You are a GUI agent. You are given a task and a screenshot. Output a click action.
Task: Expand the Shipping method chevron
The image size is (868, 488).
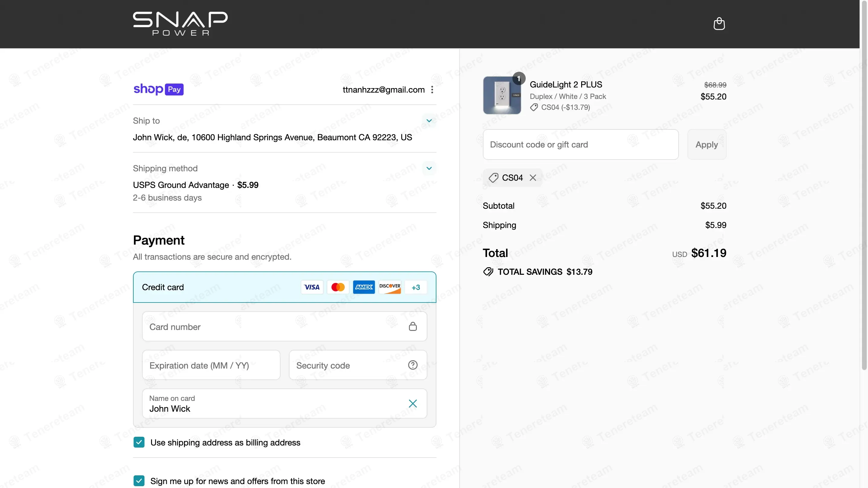pyautogui.click(x=429, y=168)
